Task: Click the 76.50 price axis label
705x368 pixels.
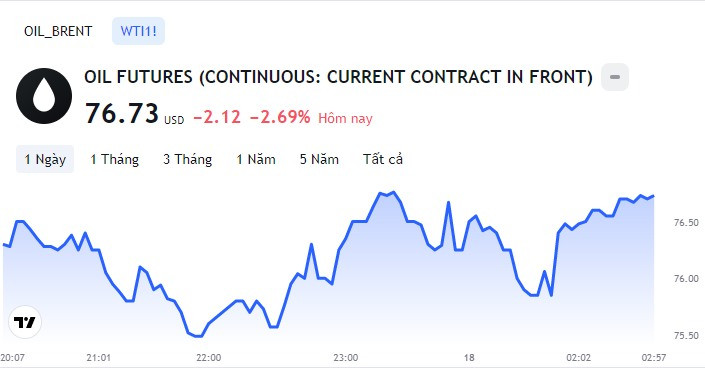Action: coord(686,223)
